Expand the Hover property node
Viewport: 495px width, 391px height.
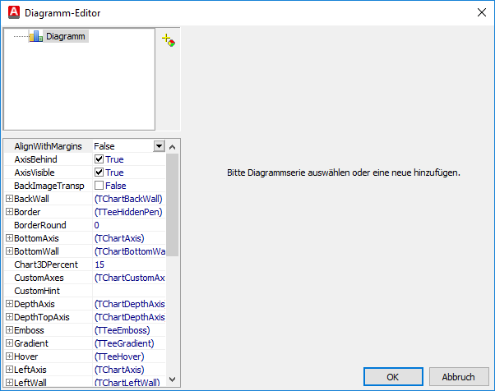pyautogui.click(x=9, y=356)
